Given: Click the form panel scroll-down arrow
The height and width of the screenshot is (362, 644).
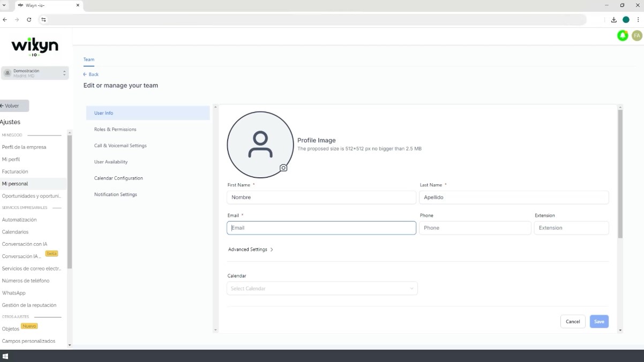Looking at the screenshot, I should [620, 330].
